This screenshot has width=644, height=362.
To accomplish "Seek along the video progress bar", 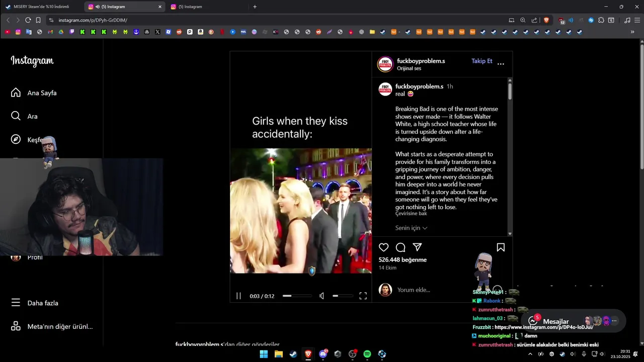I will pos(297,296).
